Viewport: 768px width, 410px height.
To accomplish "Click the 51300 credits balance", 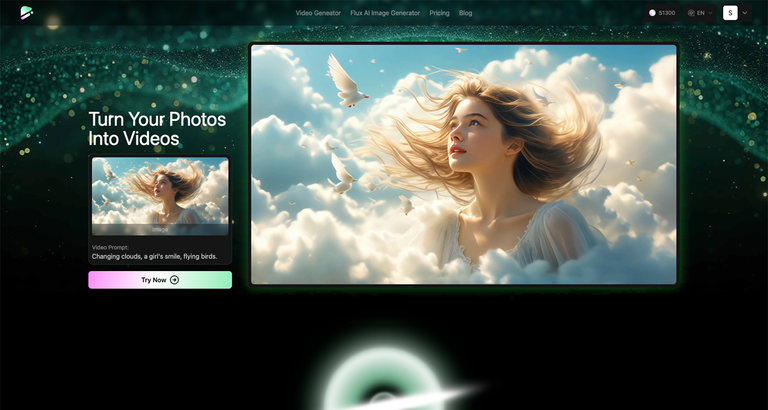I will click(x=662, y=13).
